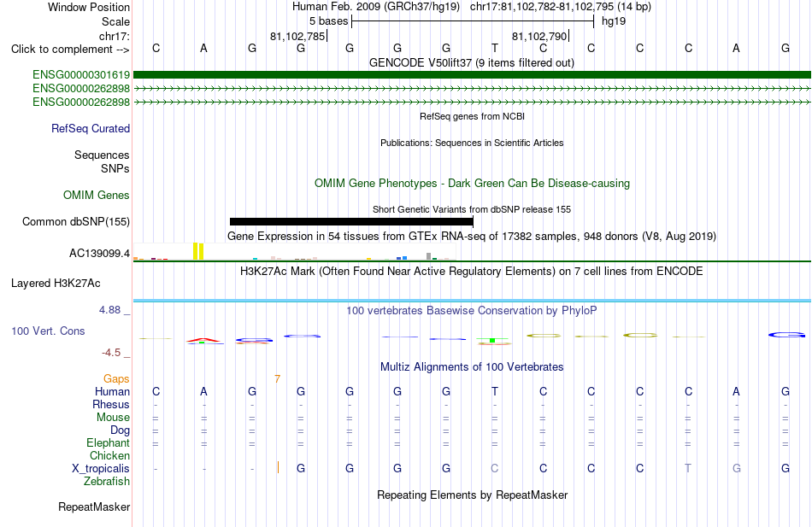812x527 pixels.
Task: Click the Elephant species label
Action: [x=109, y=442]
